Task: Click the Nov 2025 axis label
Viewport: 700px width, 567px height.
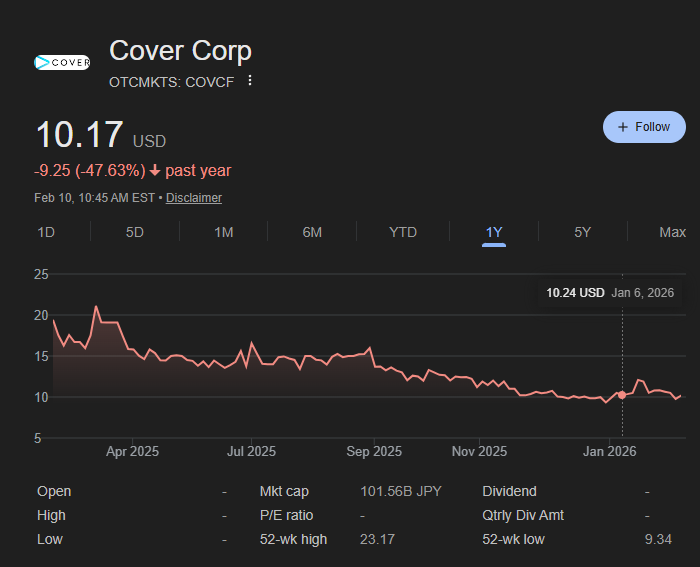Action: [479, 451]
